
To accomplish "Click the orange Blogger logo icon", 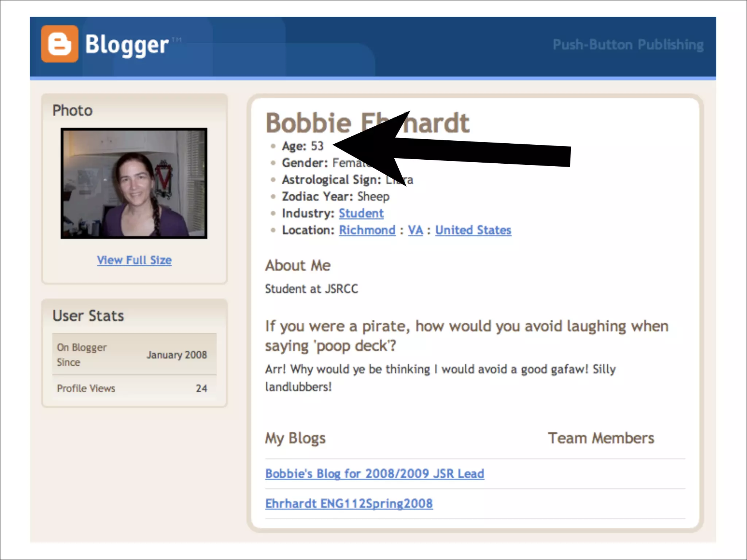I will point(59,44).
